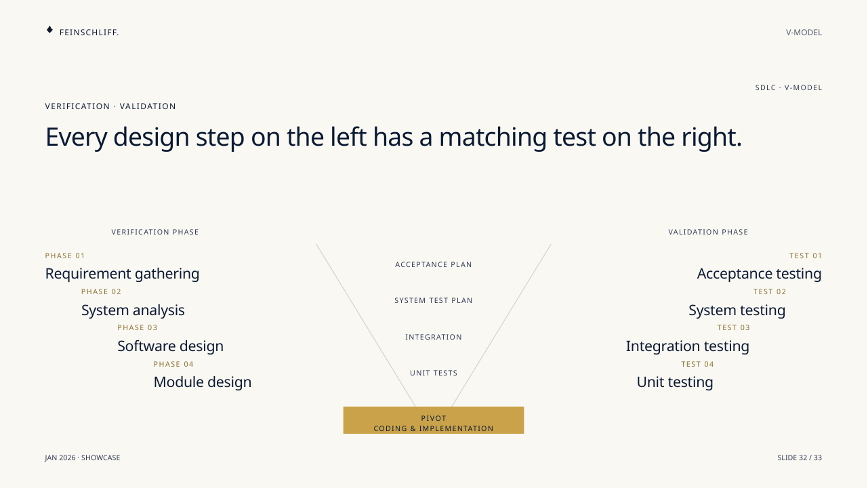868x488 pixels.
Task: Click the ACCEPTANCE PLAN label in the V
Action: pyautogui.click(x=434, y=264)
